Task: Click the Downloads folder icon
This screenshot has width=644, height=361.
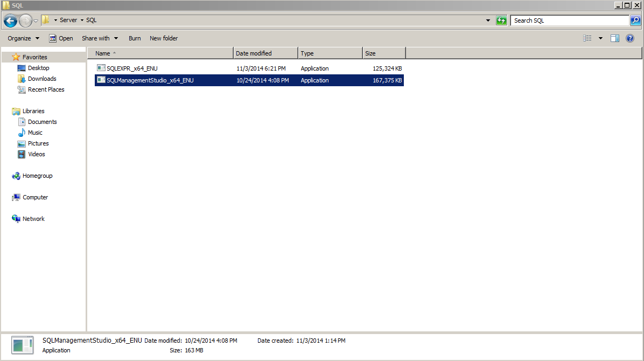Action: point(22,79)
